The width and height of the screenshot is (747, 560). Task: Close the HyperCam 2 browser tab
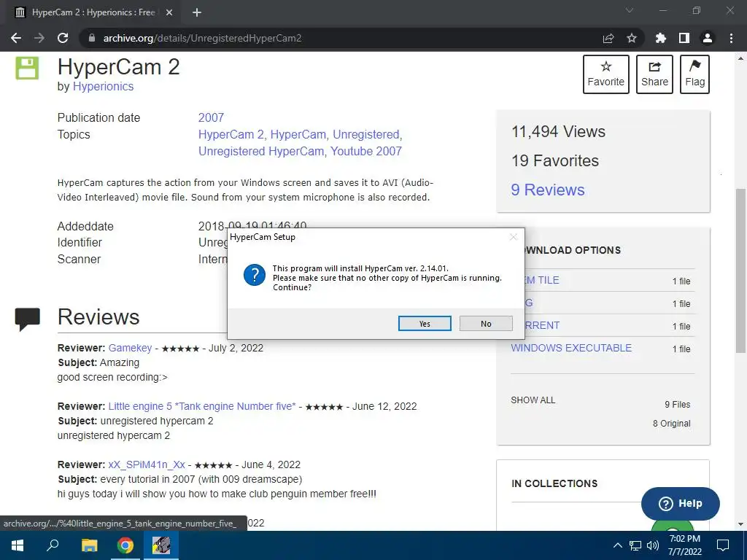point(169,12)
